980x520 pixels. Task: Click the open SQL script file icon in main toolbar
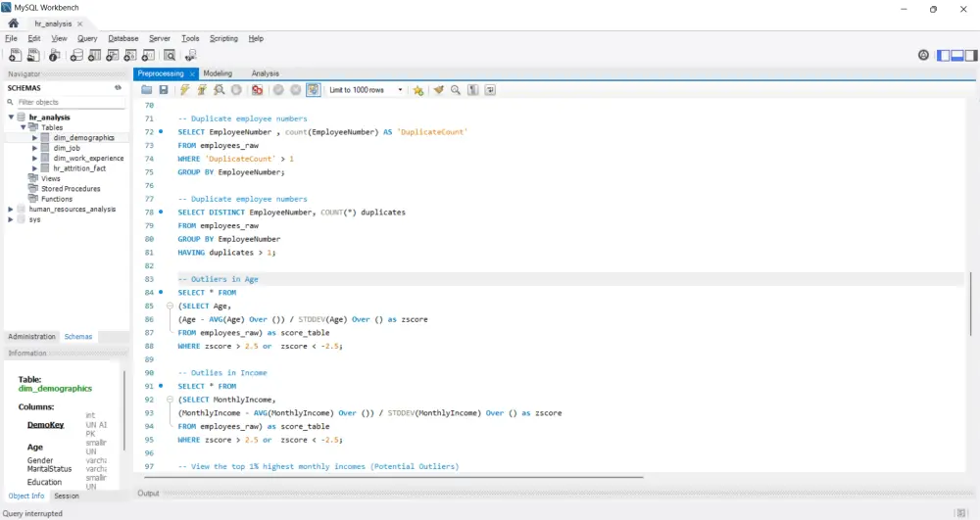[33, 56]
